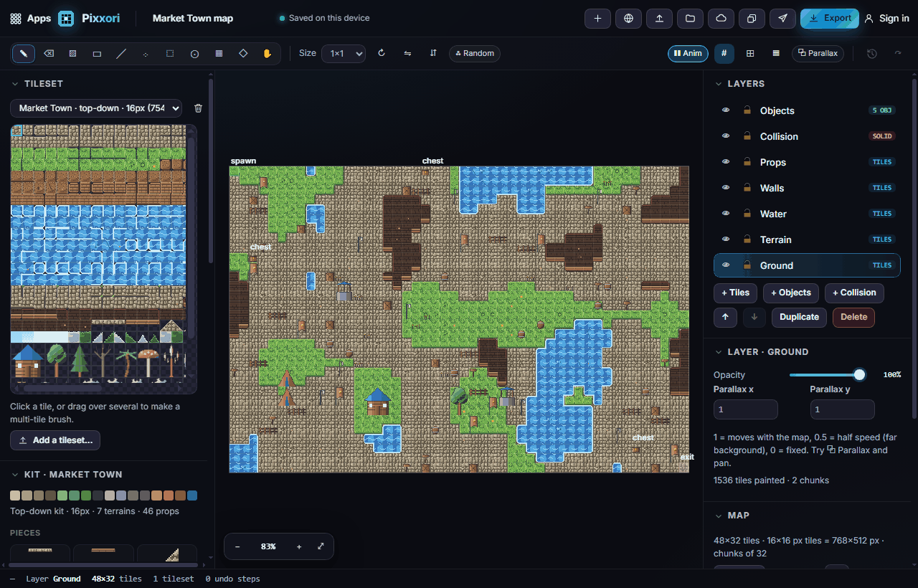
Task: Select the line drawing tool
Action: pyautogui.click(x=121, y=53)
